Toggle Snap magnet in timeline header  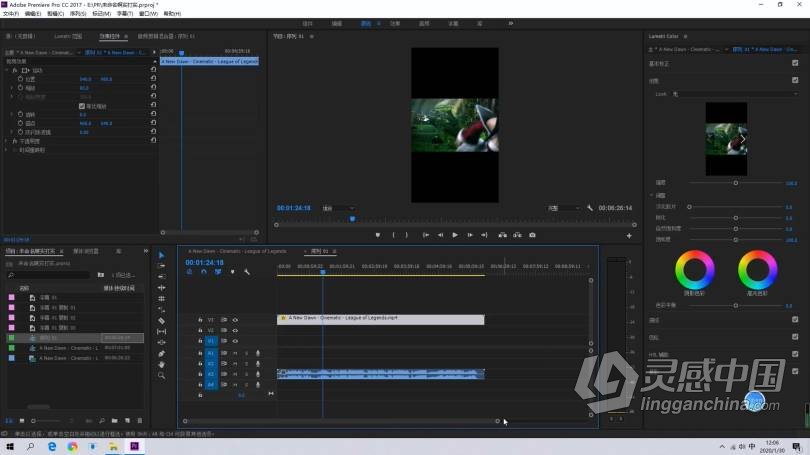point(204,272)
